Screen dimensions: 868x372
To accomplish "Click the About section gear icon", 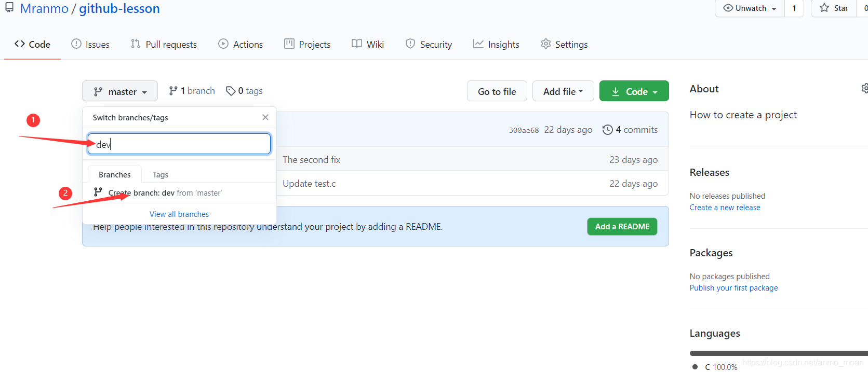I will coord(864,89).
